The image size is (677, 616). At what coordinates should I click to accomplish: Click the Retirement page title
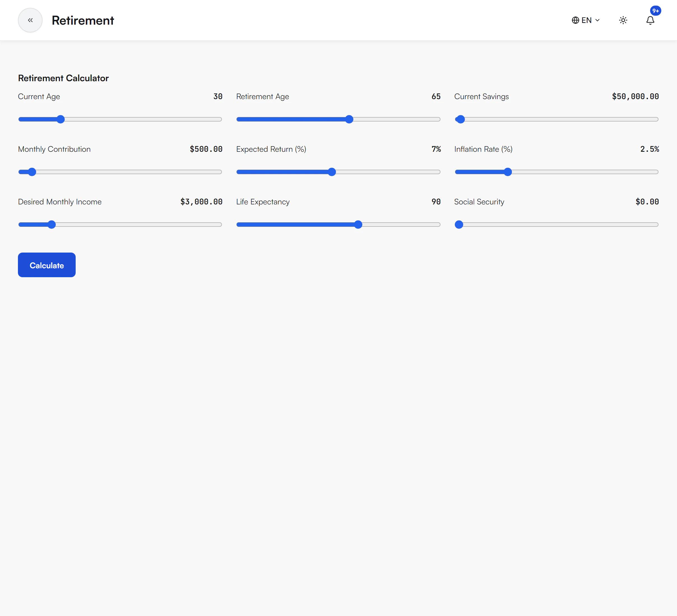[83, 20]
